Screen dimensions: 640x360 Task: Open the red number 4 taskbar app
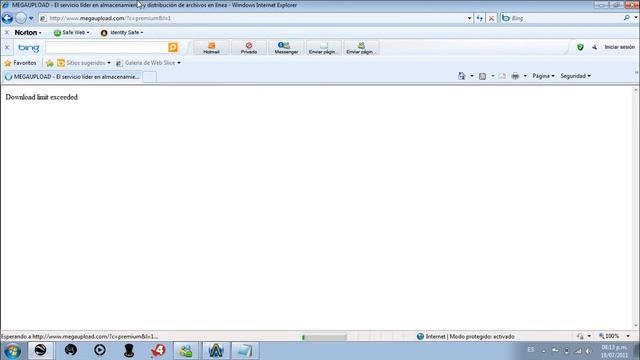coord(158,351)
